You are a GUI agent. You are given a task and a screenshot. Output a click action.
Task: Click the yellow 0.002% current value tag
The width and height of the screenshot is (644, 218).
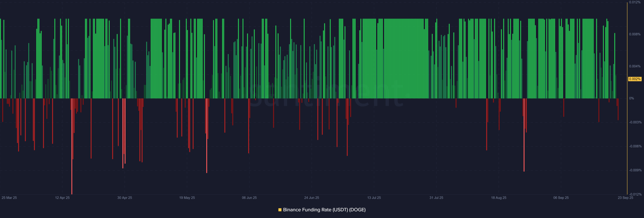(x=634, y=79)
